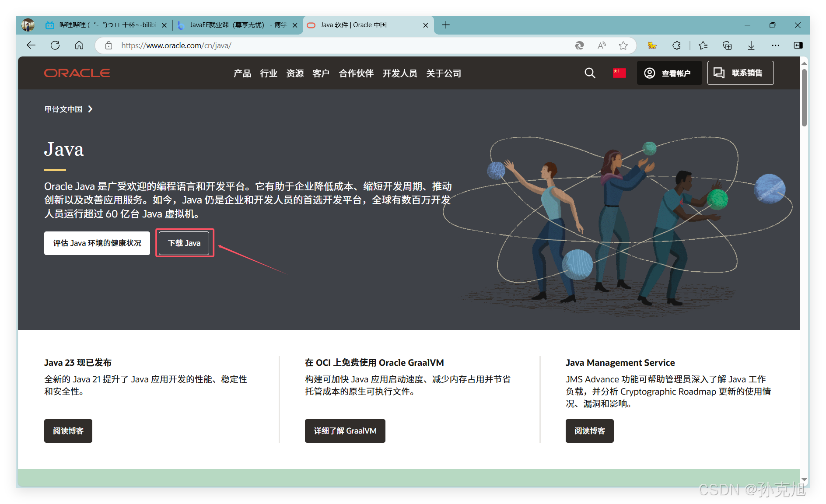
Task: Close the JavaEE就业课 tab
Action: [295, 25]
